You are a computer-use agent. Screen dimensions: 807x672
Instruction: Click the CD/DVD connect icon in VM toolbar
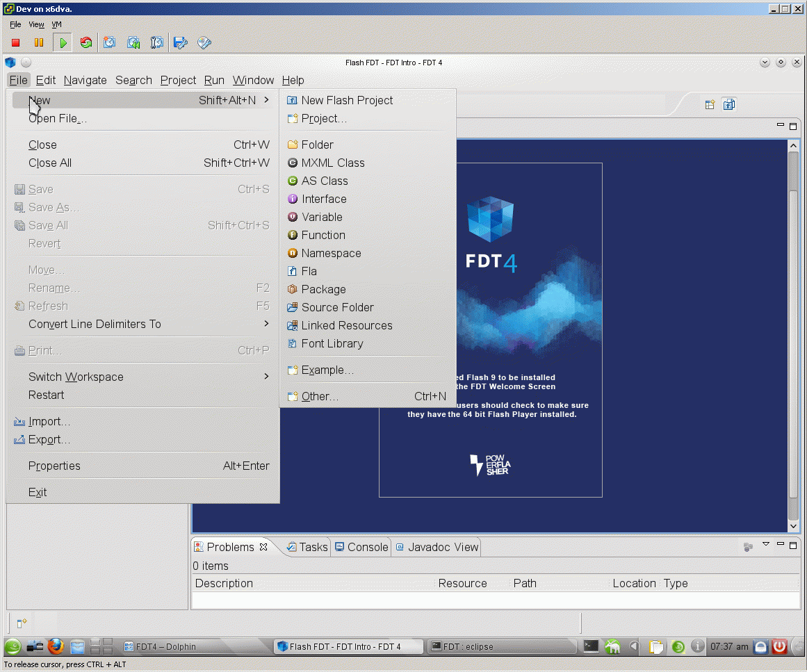[x=204, y=42]
